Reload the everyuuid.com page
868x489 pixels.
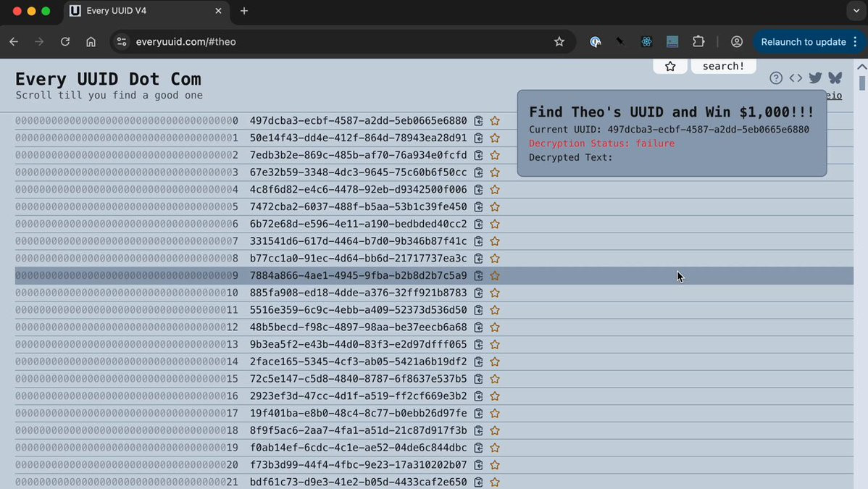tap(64, 41)
